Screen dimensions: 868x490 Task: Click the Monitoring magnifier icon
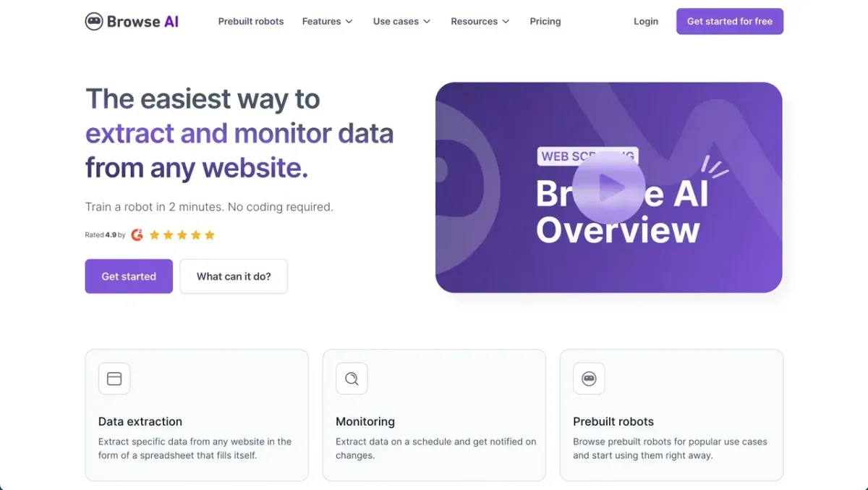[x=352, y=379]
